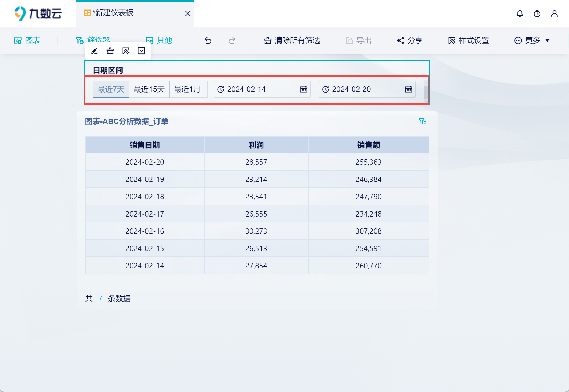Image resolution: width=569 pixels, height=392 pixels.
Task: Open filter style settings icon in floating toolbar
Action: click(126, 51)
